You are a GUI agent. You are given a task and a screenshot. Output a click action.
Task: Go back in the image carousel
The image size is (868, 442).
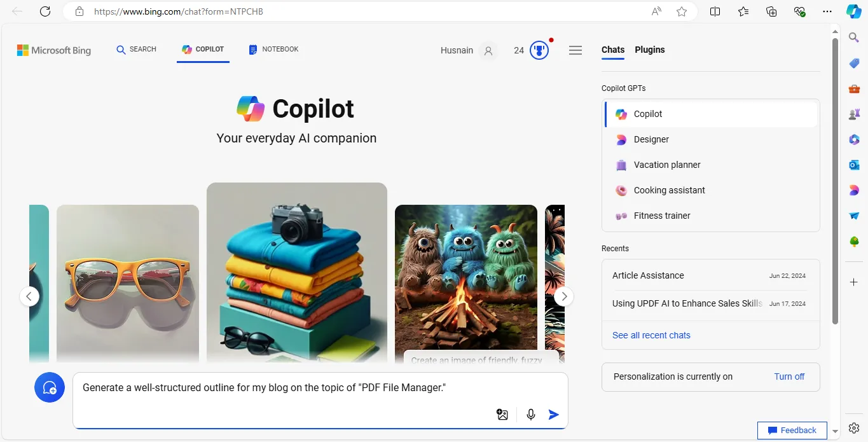[x=29, y=296]
